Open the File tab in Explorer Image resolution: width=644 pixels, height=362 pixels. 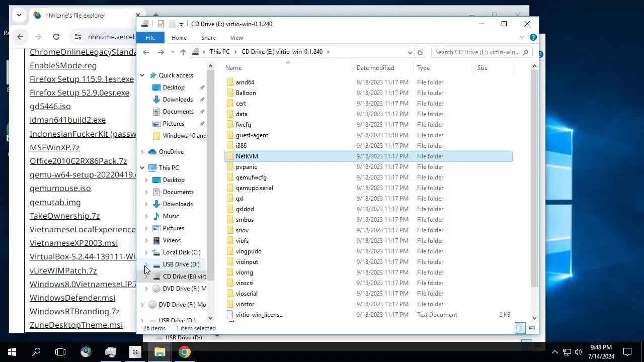(150, 38)
